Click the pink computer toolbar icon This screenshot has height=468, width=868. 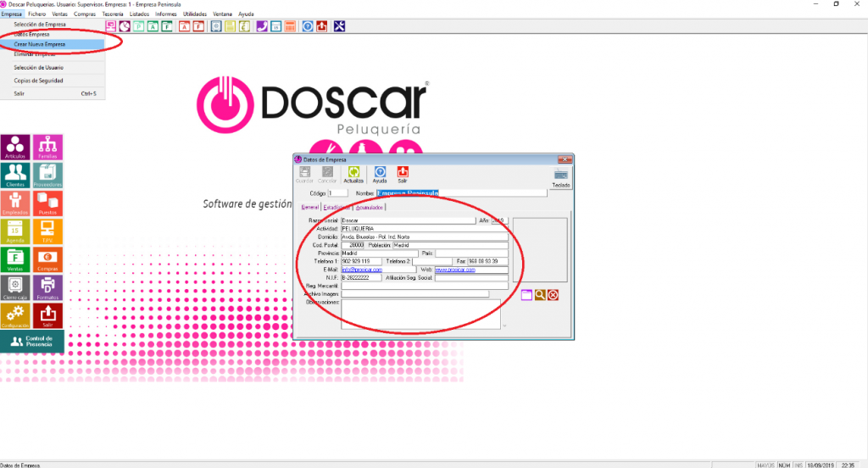tap(111, 26)
